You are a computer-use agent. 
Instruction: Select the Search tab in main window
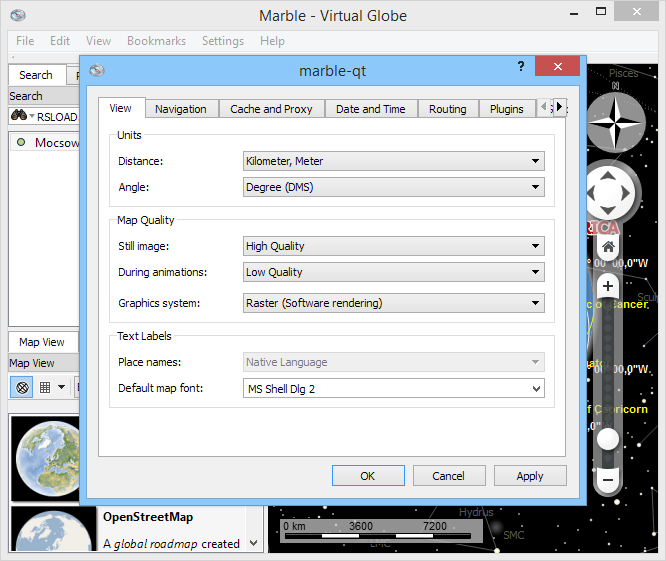37,75
